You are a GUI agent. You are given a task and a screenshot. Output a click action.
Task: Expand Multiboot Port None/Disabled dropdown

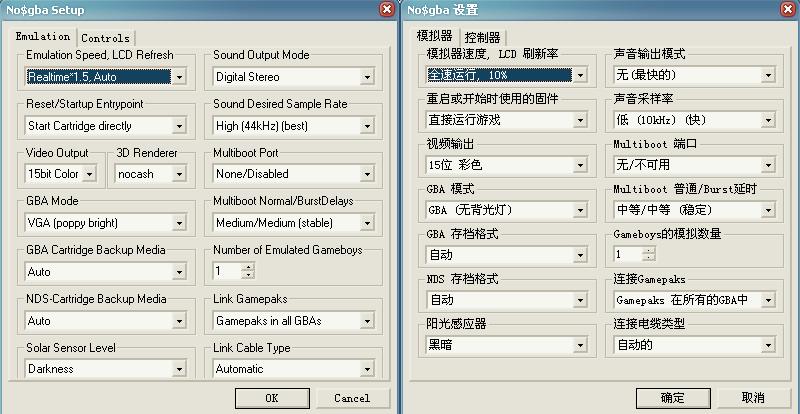[x=366, y=174]
